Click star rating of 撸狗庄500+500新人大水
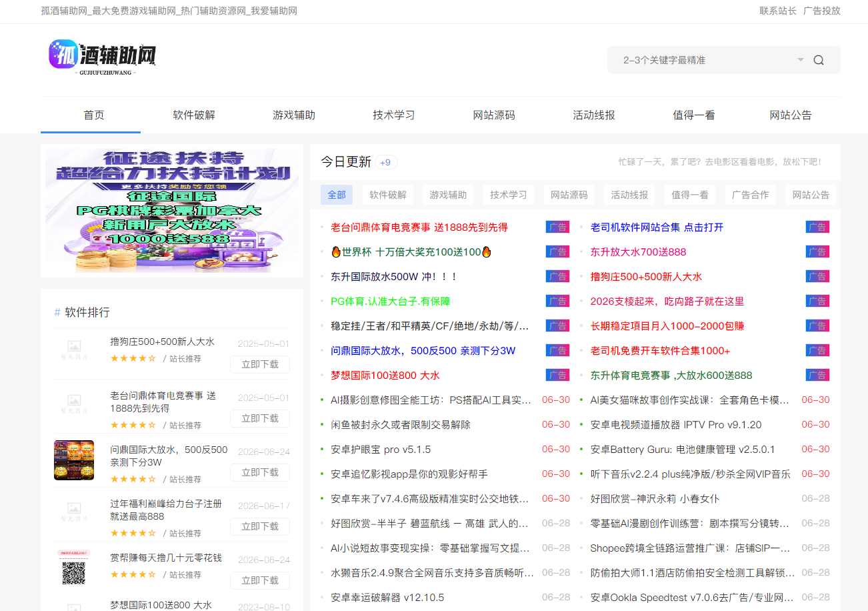The width and height of the screenshot is (868, 611). (x=133, y=358)
